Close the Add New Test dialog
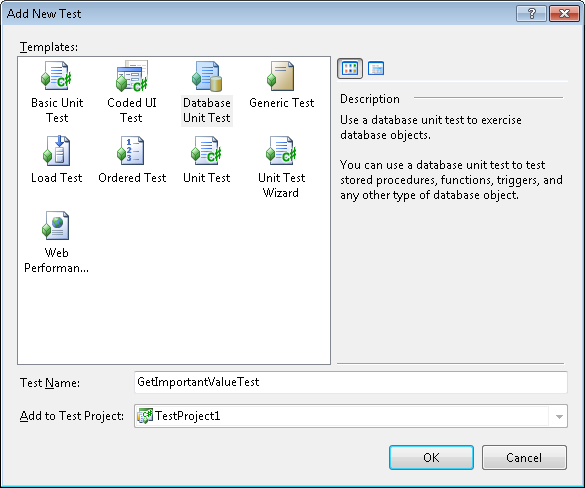This screenshot has height=488, width=585. coord(564,14)
